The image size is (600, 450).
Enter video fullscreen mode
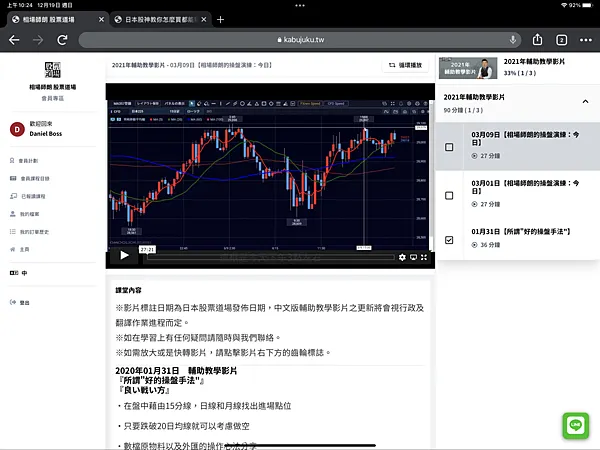424,257
